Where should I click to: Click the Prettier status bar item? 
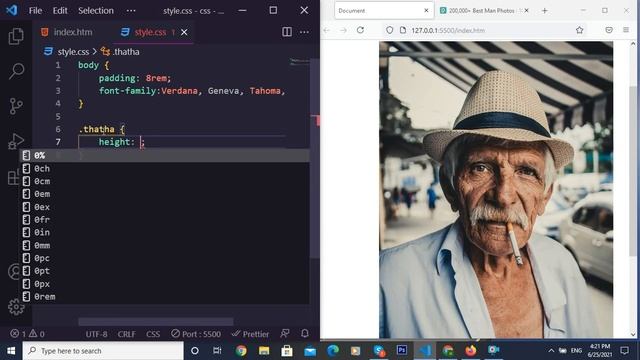click(x=250, y=334)
